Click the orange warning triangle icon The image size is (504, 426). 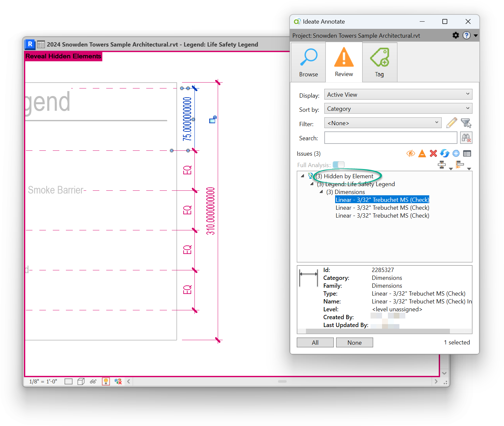[x=422, y=153]
